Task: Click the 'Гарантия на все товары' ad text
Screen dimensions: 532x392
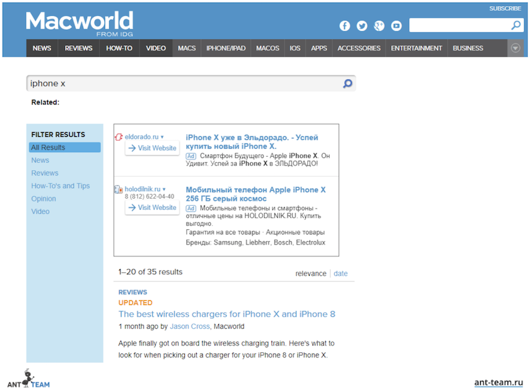Action: 223,233
